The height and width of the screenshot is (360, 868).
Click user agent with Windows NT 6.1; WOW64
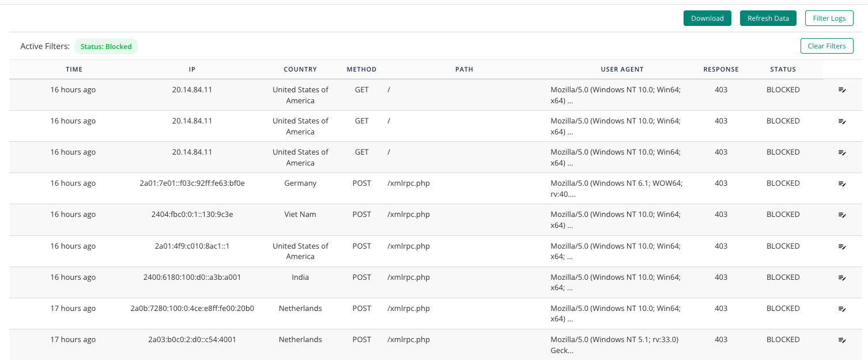pyautogui.click(x=616, y=189)
